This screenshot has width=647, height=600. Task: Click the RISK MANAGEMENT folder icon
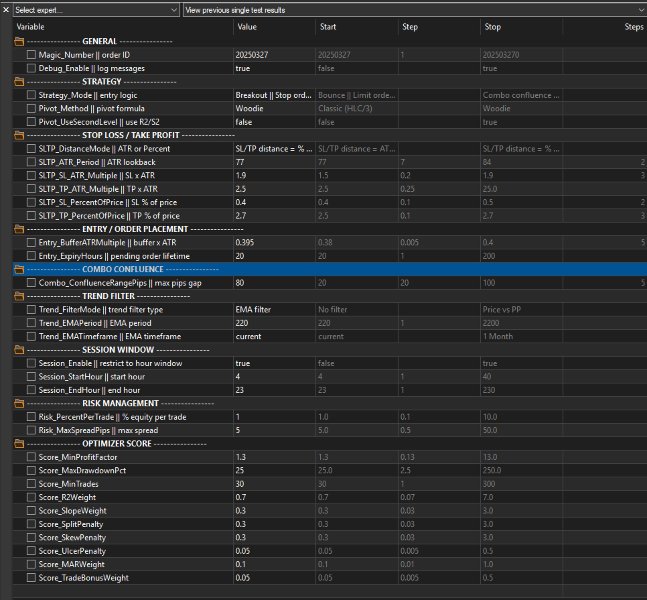click(19, 404)
